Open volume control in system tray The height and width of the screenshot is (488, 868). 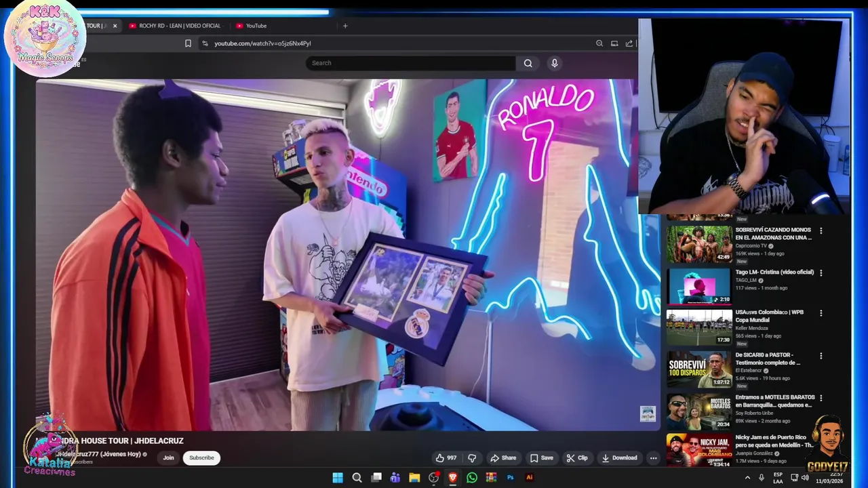[805, 478]
